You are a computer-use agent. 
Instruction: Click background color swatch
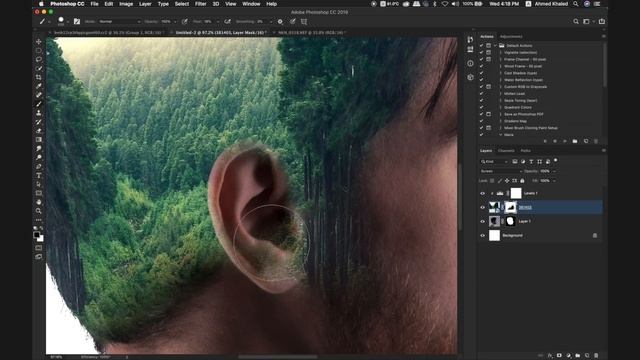[x=41, y=238]
